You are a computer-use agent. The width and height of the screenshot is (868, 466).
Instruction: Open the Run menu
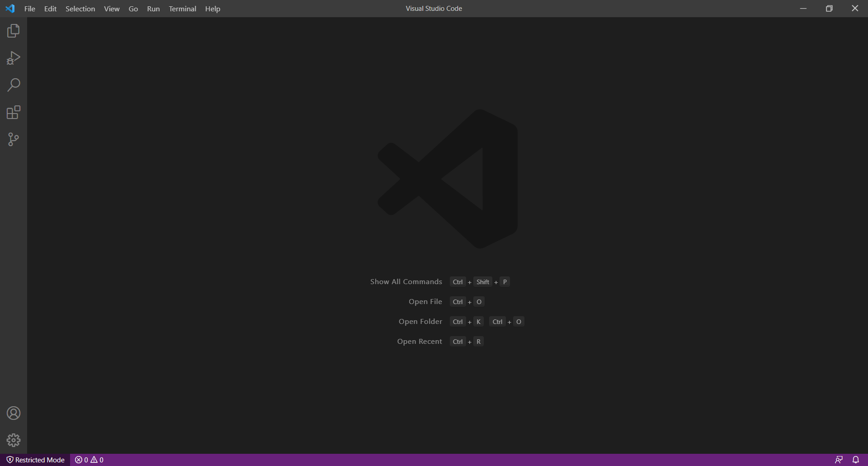153,9
